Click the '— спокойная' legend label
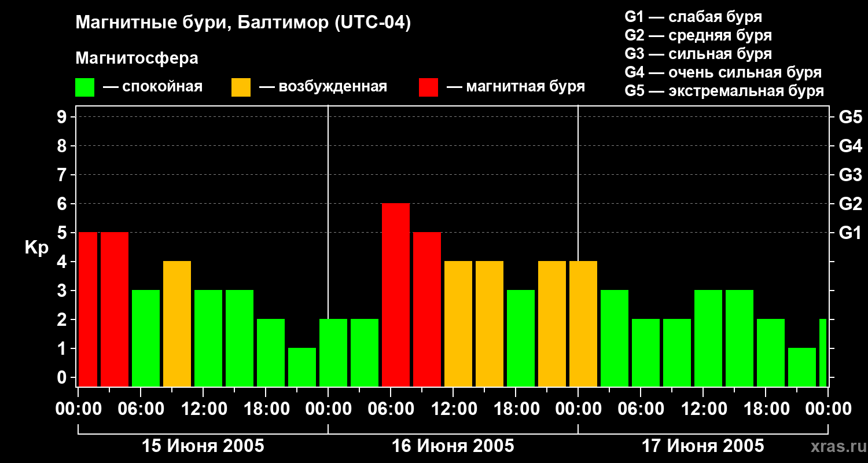 coord(153,87)
